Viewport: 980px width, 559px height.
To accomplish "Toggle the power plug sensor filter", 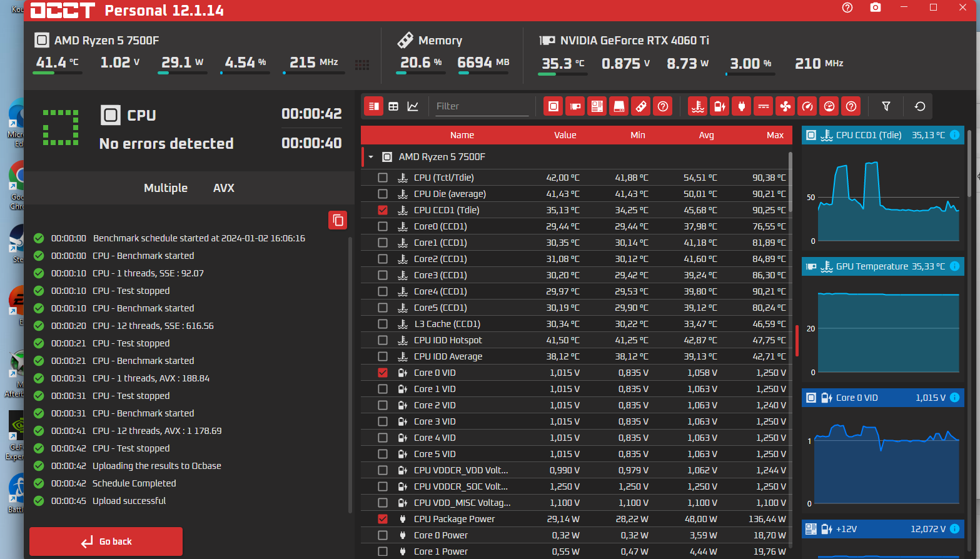I will (x=742, y=106).
